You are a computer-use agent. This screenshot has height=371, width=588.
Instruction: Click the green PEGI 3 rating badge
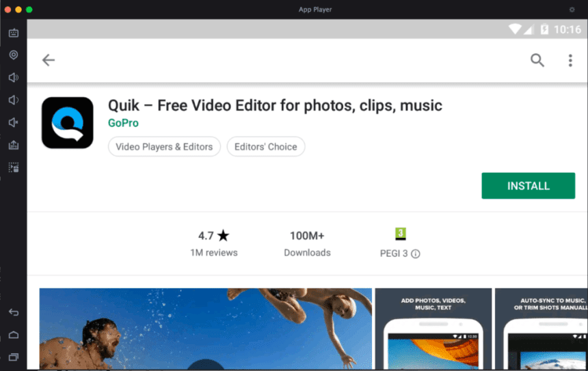[x=401, y=234]
